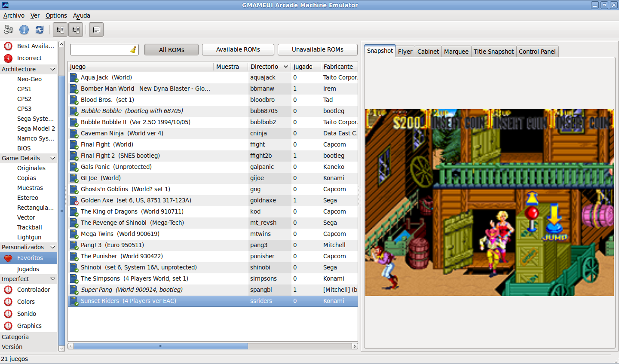Click the warning icon beside Sonido
The width and height of the screenshot is (619, 364).
(8, 314)
